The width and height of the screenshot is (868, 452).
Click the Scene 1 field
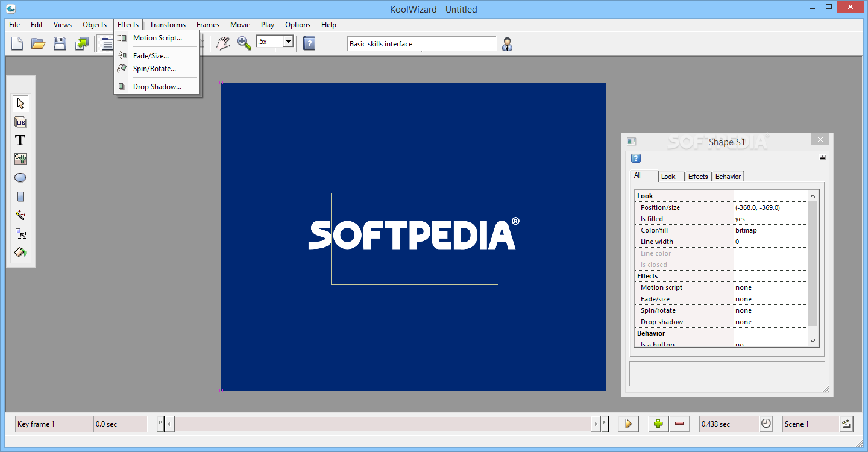(810, 424)
